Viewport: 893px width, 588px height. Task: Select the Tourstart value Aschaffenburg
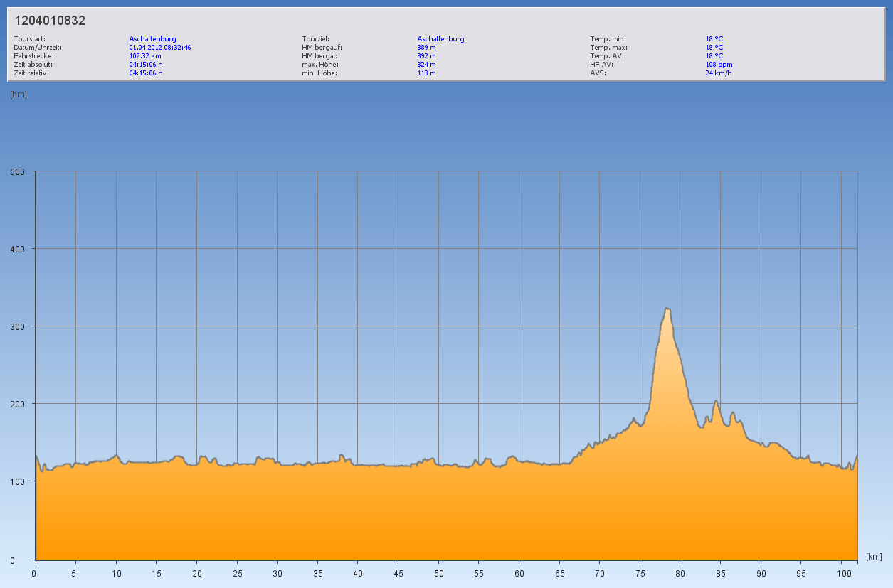click(x=152, y=39)
